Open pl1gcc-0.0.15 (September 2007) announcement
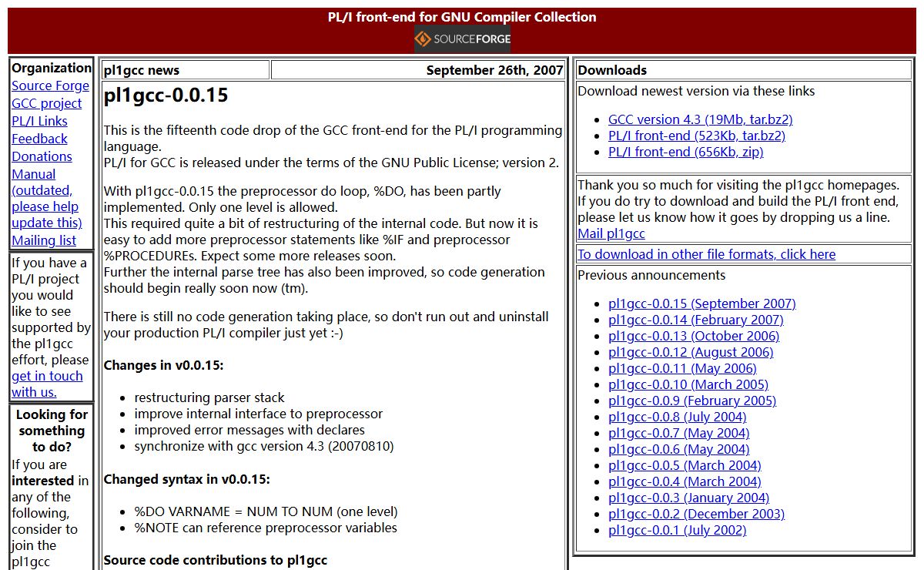This screenshot has width=924, height=570. [702, 303]
